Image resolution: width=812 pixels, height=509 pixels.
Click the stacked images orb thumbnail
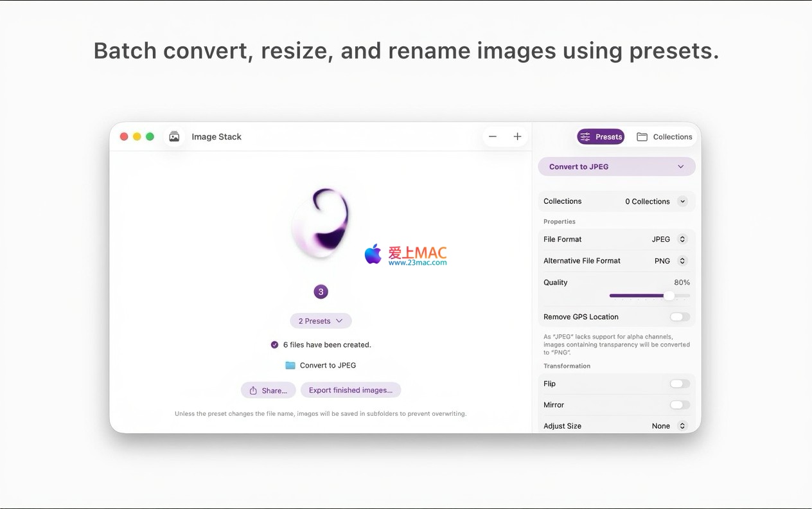[321, 223]
